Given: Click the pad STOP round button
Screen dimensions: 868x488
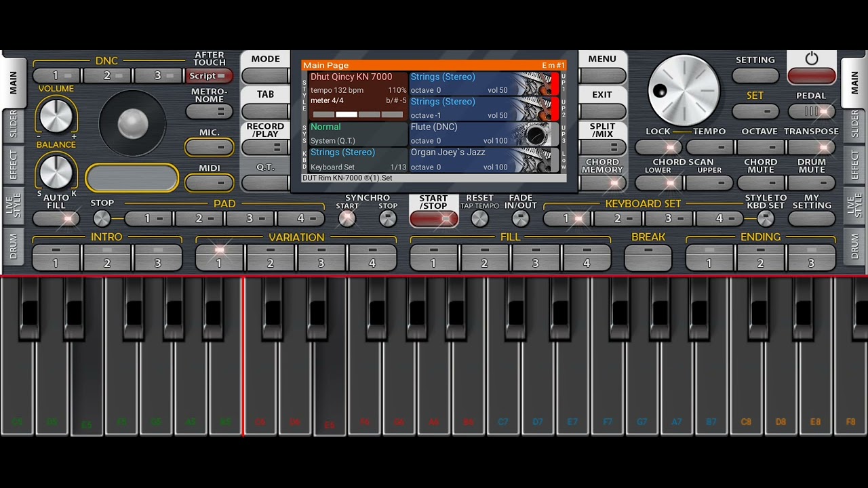Looking at the screenshot, I should (102, 218).
